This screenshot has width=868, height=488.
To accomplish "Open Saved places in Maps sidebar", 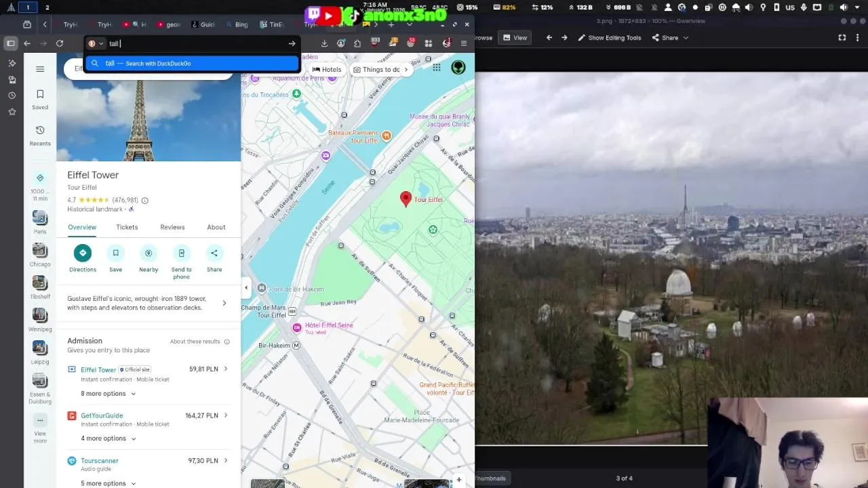I will pos(40,99).
